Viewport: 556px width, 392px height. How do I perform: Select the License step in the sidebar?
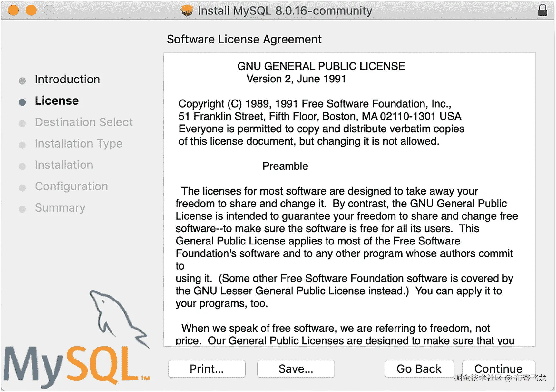[x=57, y=101]
